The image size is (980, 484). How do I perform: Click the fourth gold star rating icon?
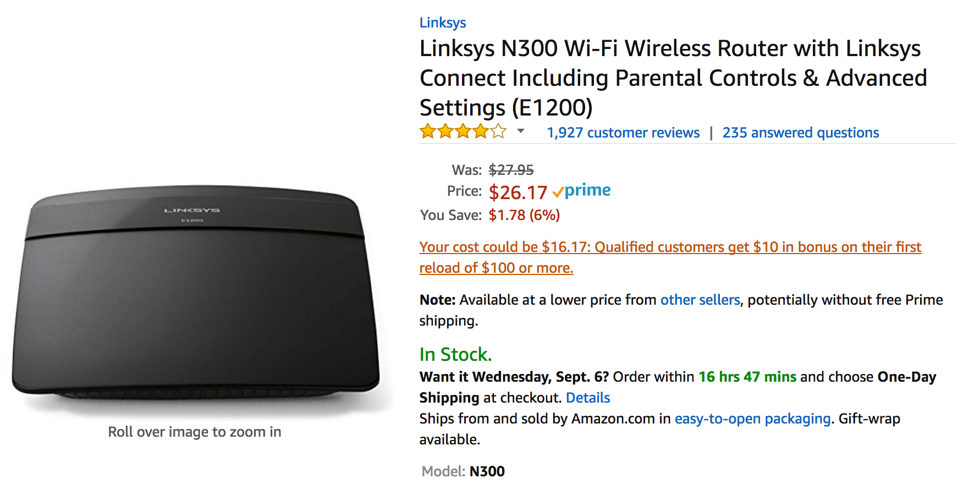tap(480, 131)
